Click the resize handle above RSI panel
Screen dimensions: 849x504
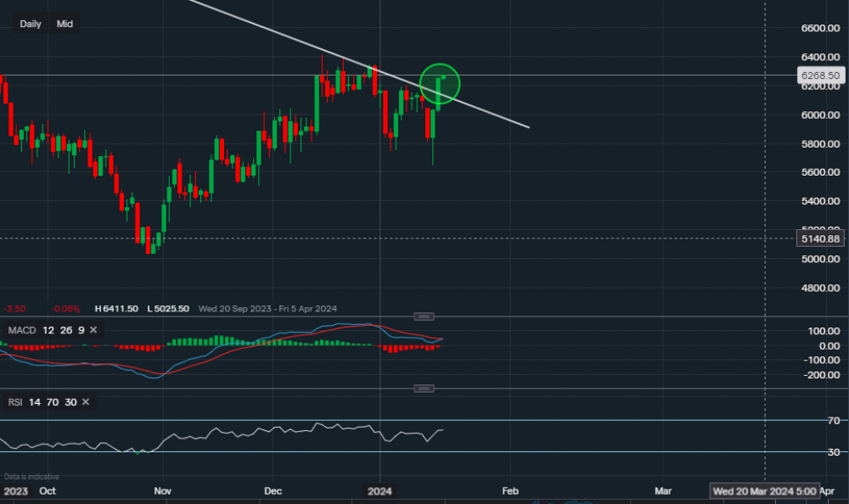424,389
